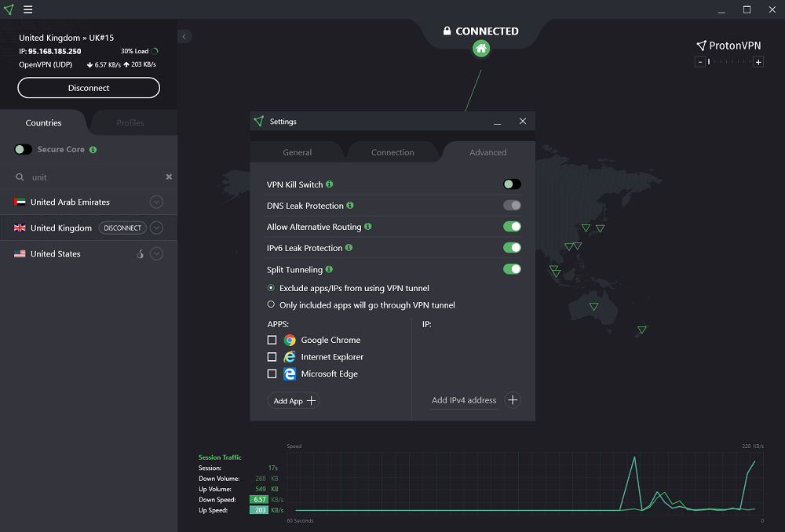Click the search magnifier icon
This screenshot has height=532, width=785.
click(x=20, y=177)
